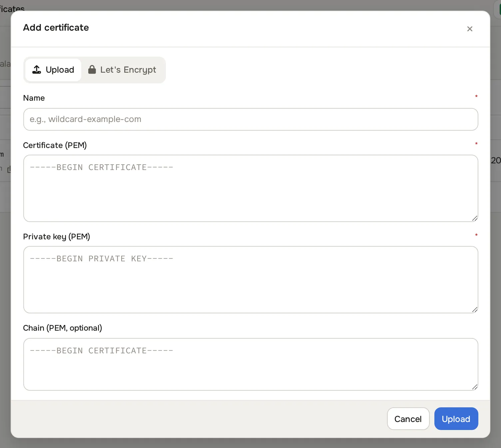Focus the Certificate (PEM) text area
This screenshot has width=501, height=448.
click(x=250, y=188)
